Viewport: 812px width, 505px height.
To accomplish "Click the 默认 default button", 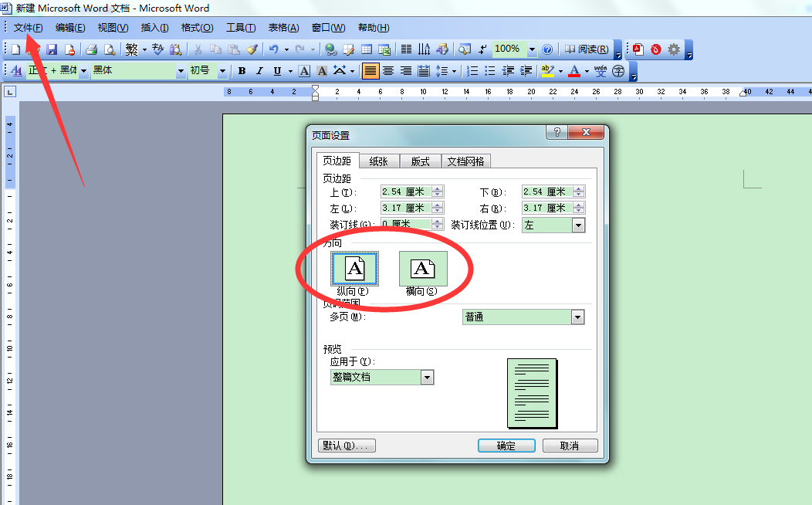I will point(347,445).
